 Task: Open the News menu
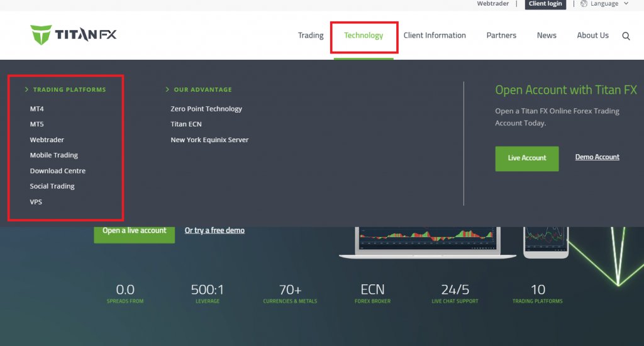click(547, 35)
